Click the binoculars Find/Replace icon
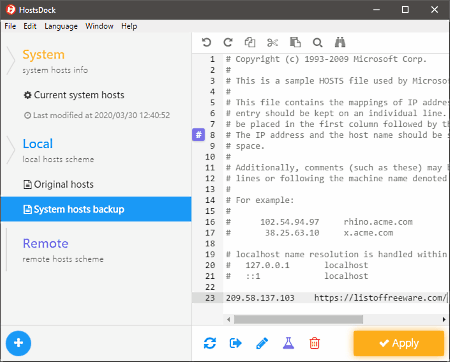The height and width of the screenshot is (362, 450). 340,42
